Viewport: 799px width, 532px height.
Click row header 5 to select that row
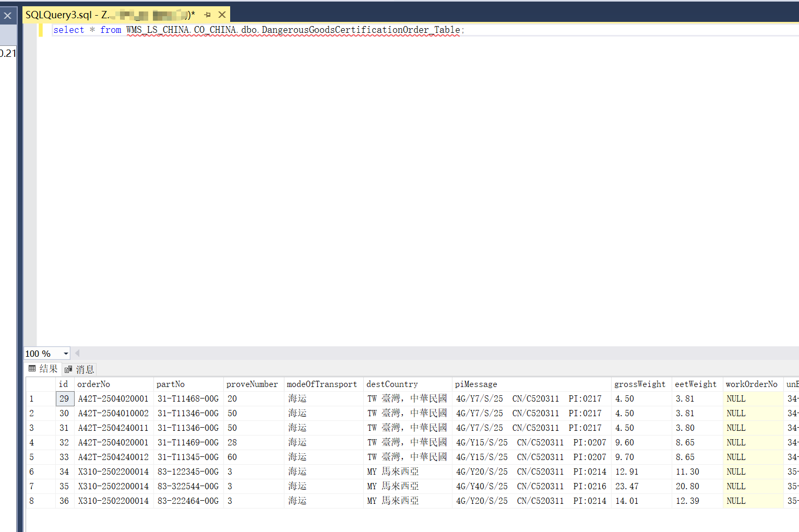pyautogui.click(x=41, y=457)
